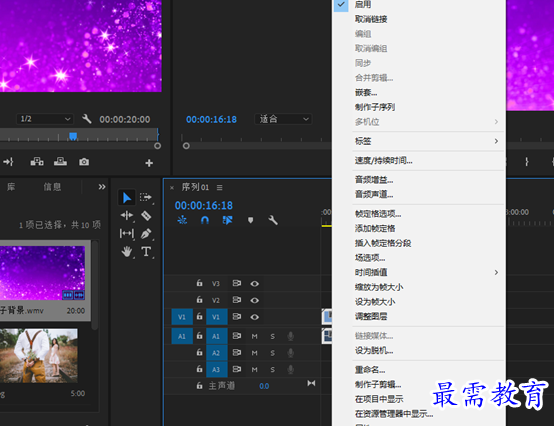Close the 序列01 timeline tab

click(172, 188)
